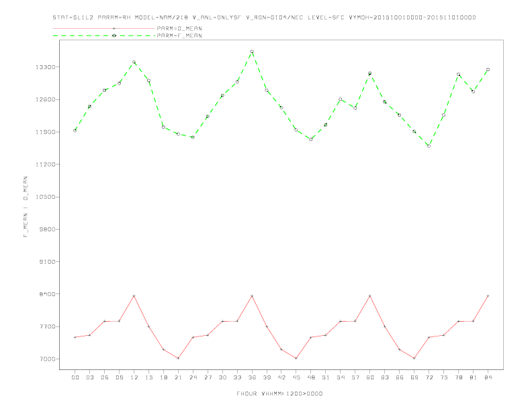Click the 60 x-axis hour label
The width and height of the screenshot is (532, 411).
[x=370, y=377]
